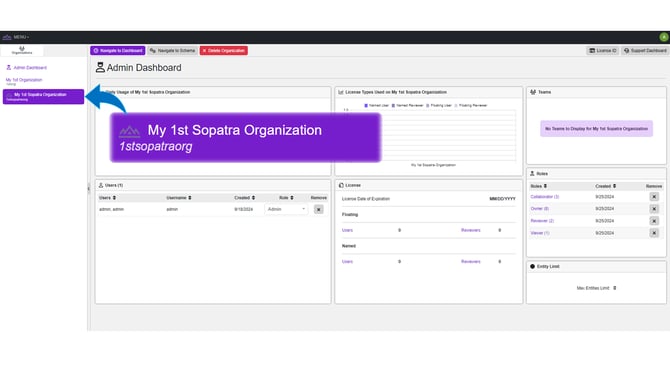Click the Users panel header icon
Image resolution: width=670 pixels, height=376 pixels.
101,185
